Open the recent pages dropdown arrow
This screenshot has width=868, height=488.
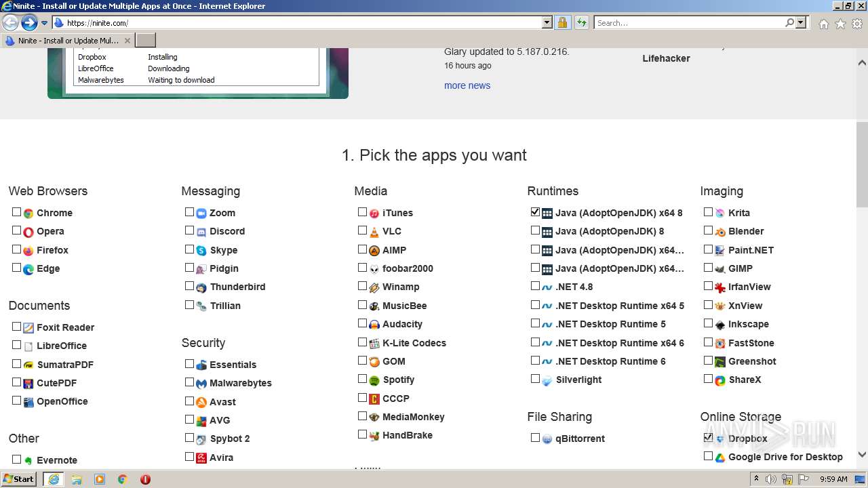tap(45, 23)
